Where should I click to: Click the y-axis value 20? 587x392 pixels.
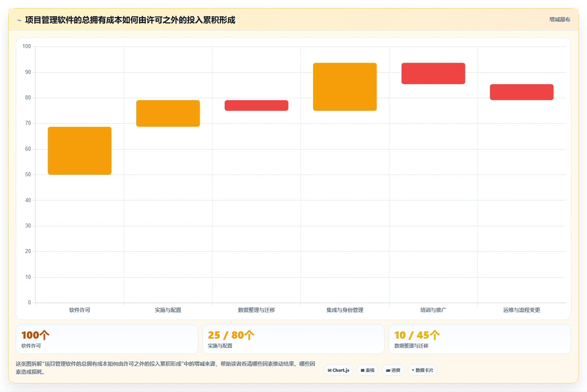pos(28,251)
